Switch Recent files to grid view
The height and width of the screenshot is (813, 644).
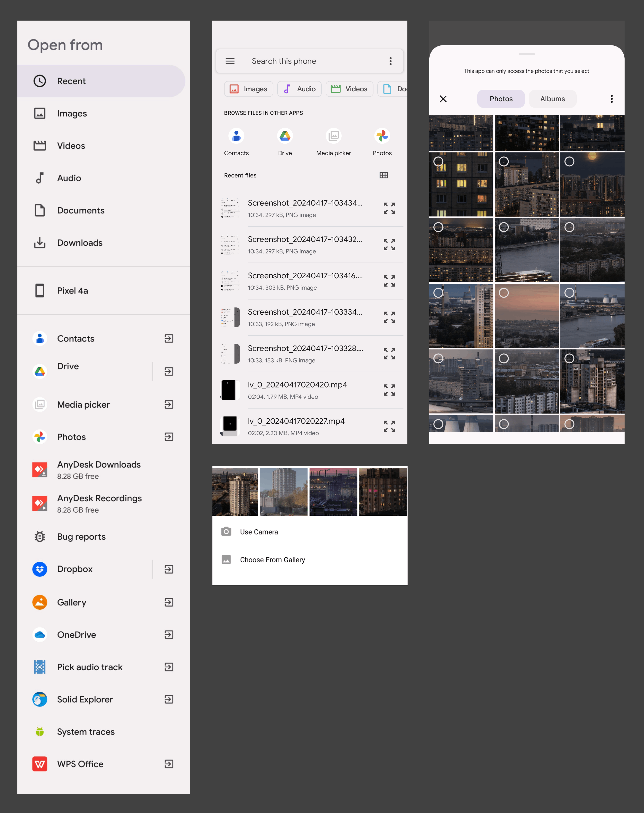click(x=383, y=175)
